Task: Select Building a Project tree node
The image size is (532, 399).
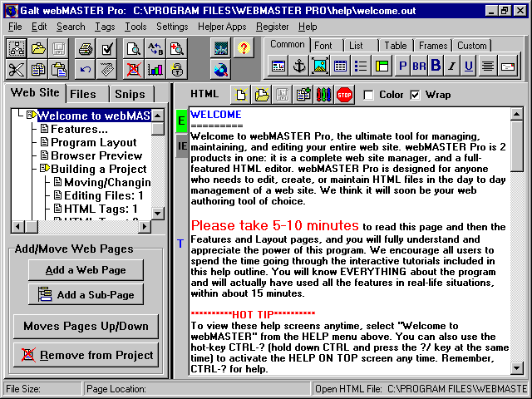Action: 98,169
